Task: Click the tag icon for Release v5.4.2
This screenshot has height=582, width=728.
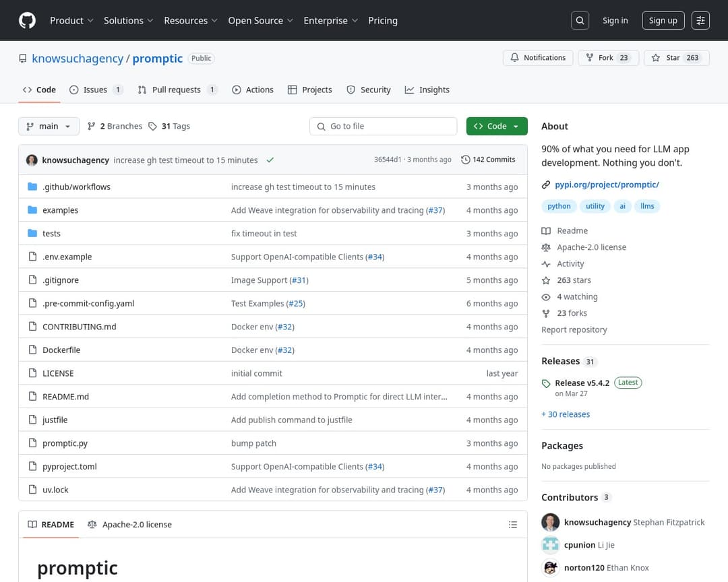Action: pyautogui.click(x=546, y=383)
